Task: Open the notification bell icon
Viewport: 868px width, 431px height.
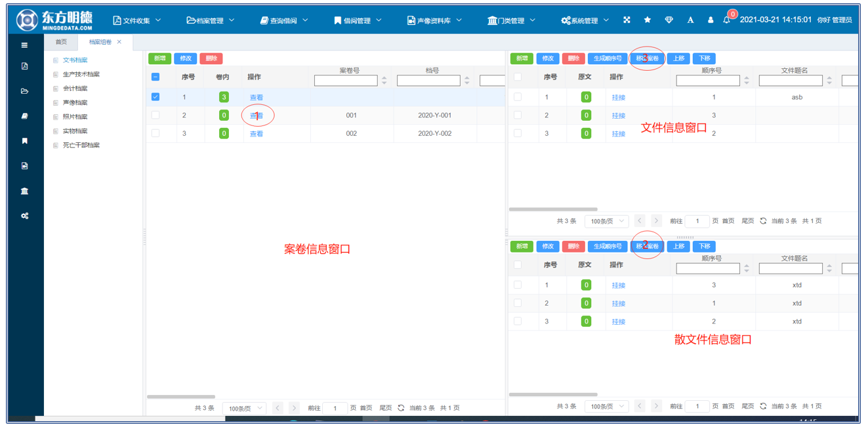Action: [x=726, y=20]
